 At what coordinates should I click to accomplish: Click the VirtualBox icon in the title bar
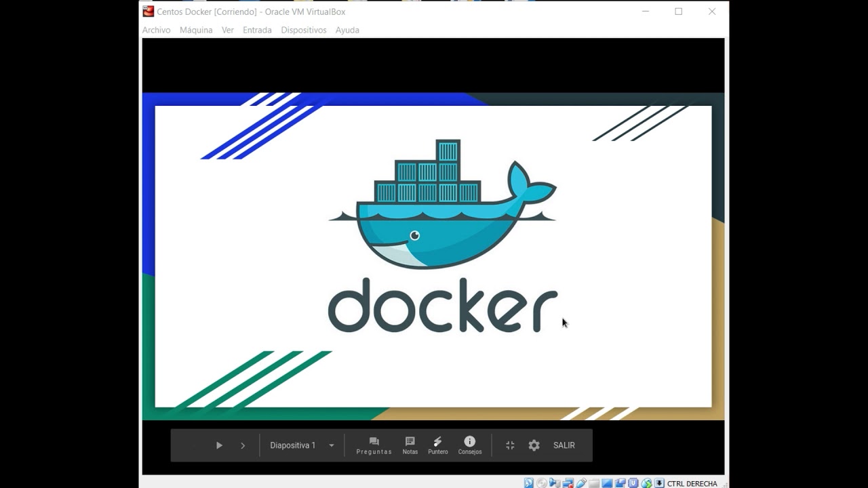pyautogui.click(x=148, y=11)
